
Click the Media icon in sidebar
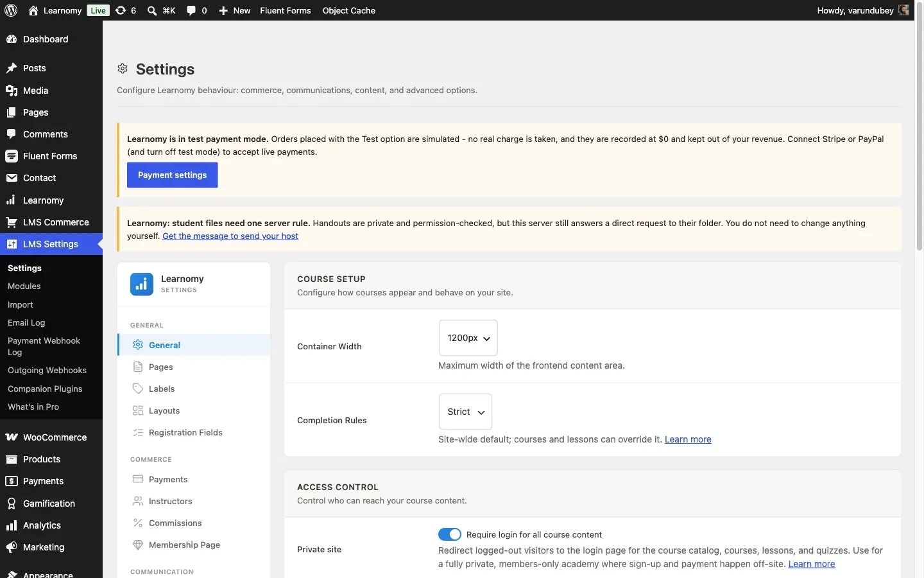coord(12,91)
